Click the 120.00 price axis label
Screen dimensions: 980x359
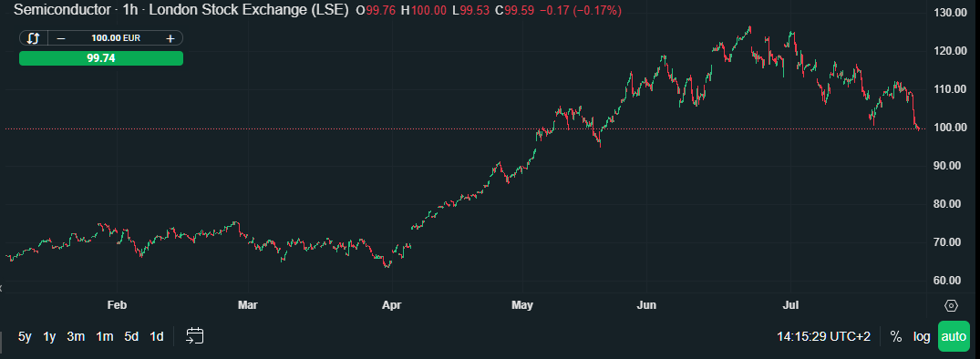(x=950, y=51)
